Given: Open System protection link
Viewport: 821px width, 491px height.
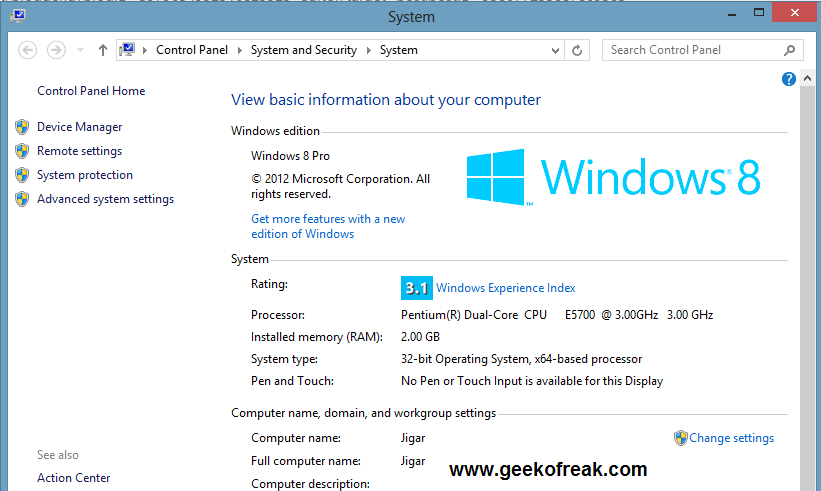Looking at the screenshot, I should click(x=85, y=175).
